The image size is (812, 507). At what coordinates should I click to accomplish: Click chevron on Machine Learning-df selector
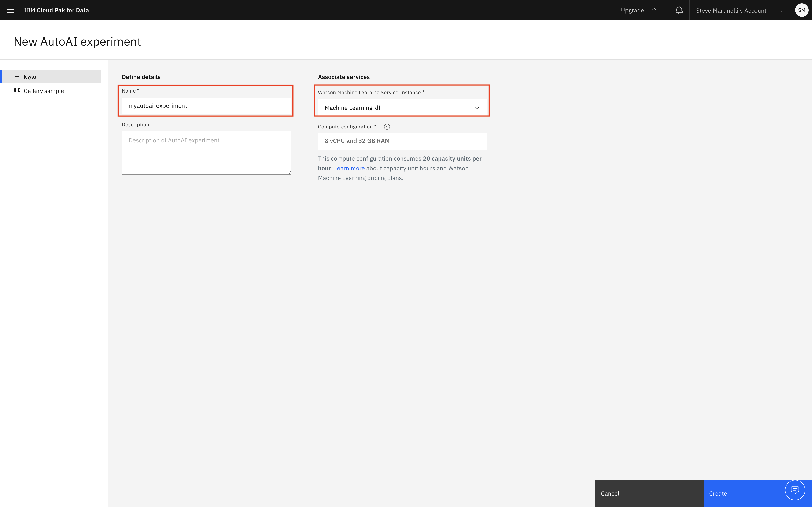click(x=477, y=108)
